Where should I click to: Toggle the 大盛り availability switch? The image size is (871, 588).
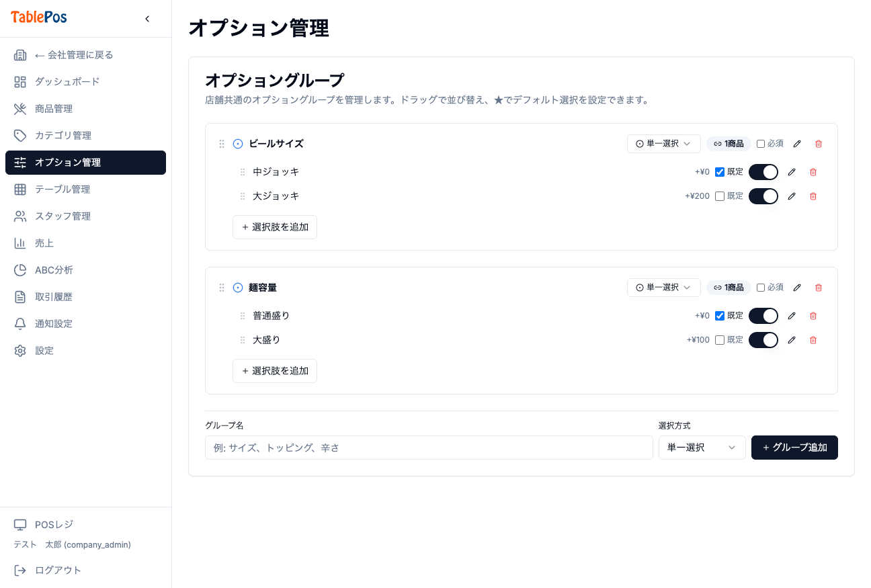763,340
